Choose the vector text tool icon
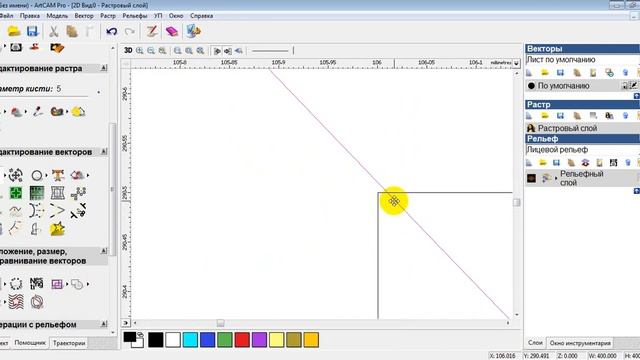This screenshot has height=360, width=640. click(58, 176)
